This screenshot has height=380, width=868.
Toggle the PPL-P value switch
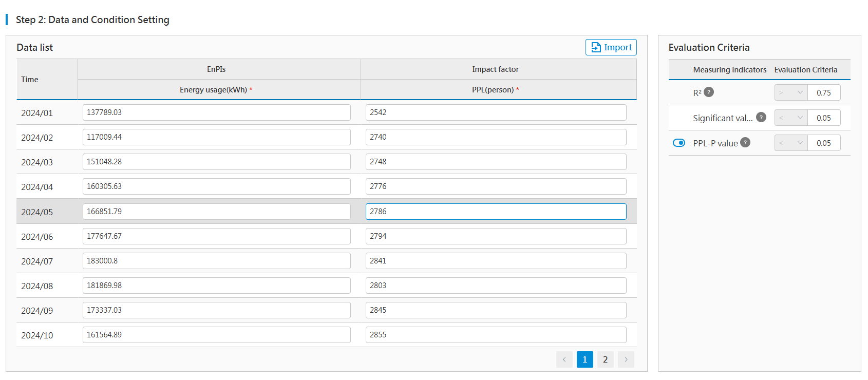679,143
